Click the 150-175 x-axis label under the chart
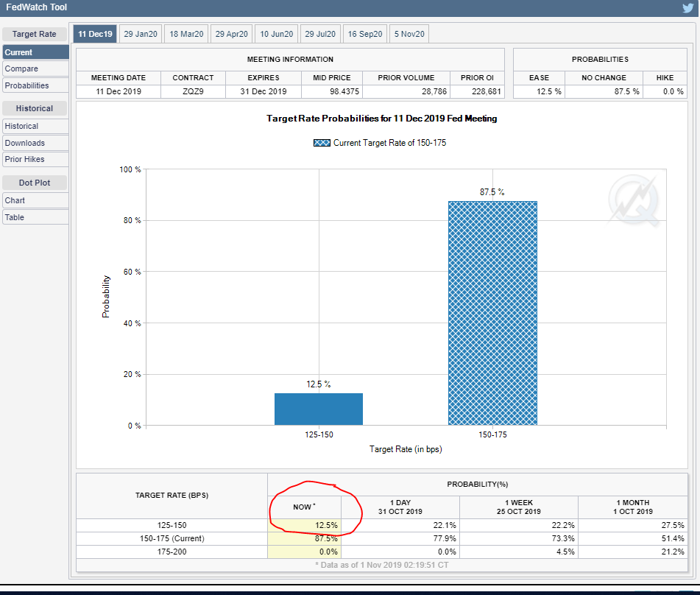This screenshot has height=595, width=700. tap(492, 434)
